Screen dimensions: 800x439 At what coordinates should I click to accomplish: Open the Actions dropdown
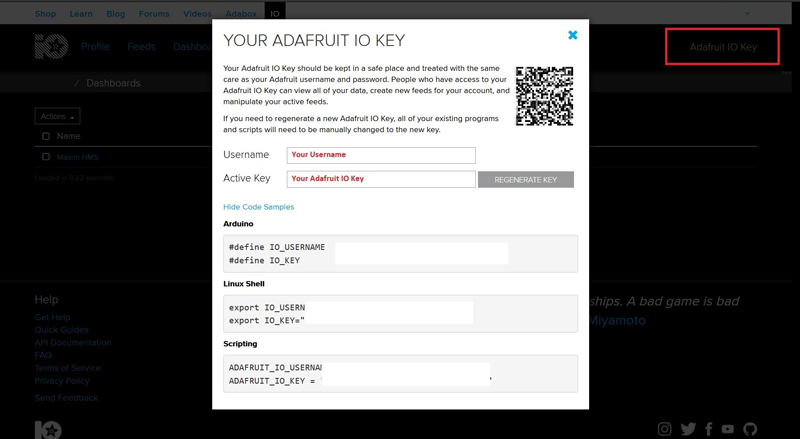57,117
